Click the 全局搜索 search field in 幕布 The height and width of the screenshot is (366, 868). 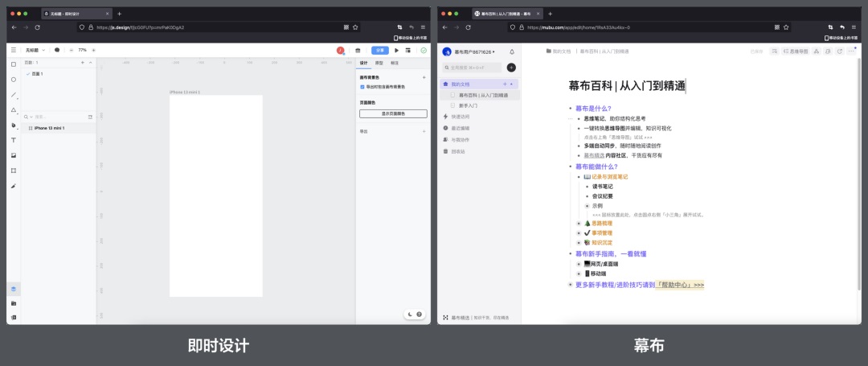tap(473, 68)
